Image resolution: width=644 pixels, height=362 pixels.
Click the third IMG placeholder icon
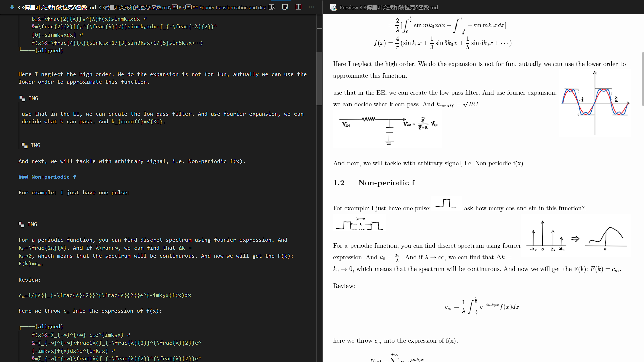tap(21, 224)
